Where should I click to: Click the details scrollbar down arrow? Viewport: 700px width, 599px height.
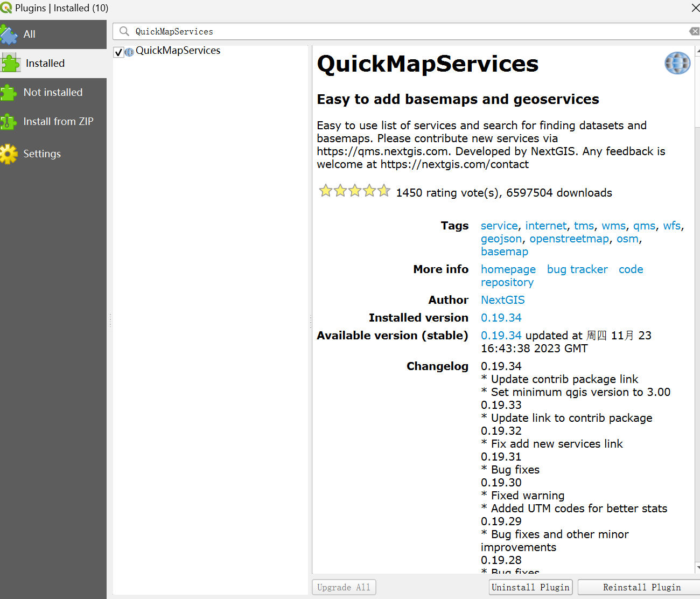pos(698,567)
